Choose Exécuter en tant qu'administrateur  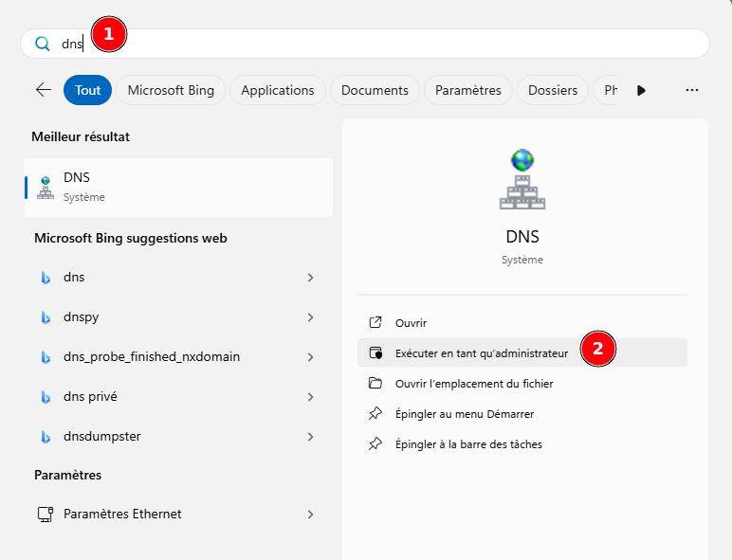point(522,352)
